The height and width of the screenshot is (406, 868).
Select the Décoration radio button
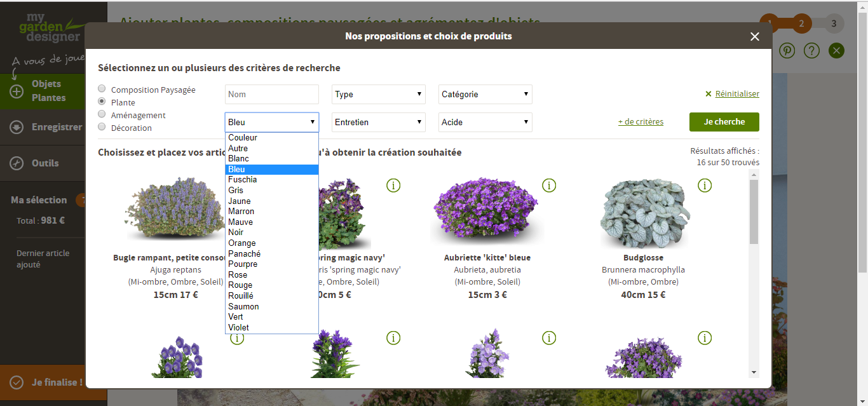pos(102,126)
